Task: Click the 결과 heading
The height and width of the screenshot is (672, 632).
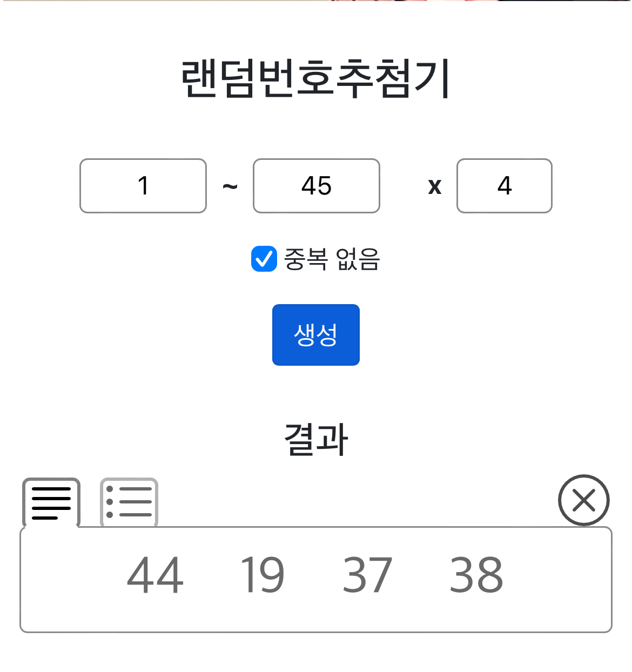Action: click(316, 440)
